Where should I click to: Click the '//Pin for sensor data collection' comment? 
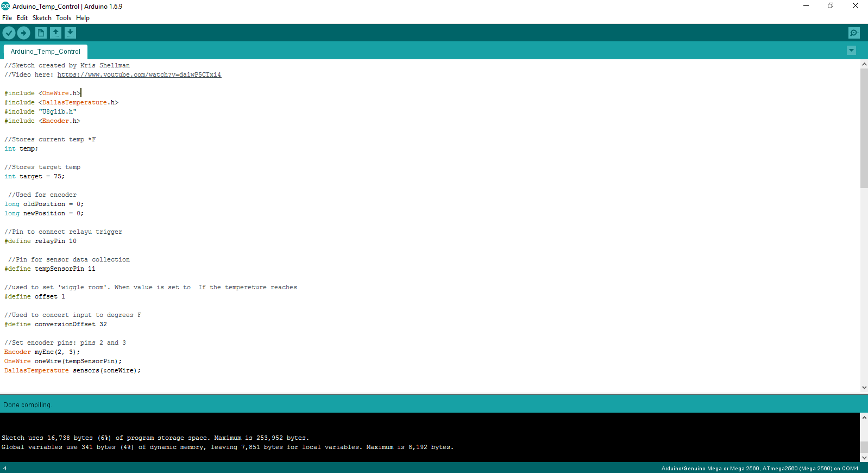pos(69,260)
